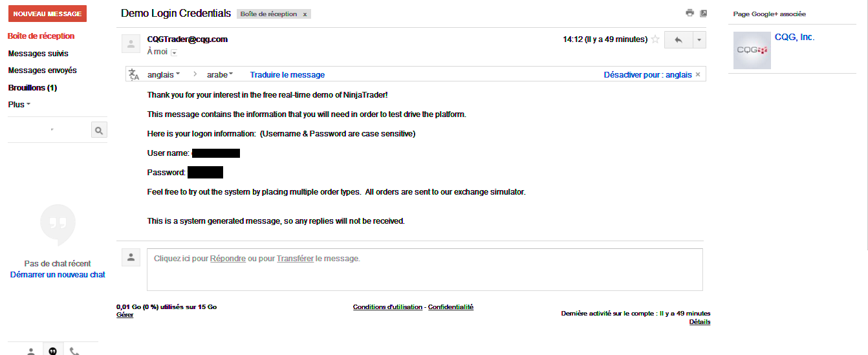
Task: Click the sender avatar icon
Action: click(131, 44)
